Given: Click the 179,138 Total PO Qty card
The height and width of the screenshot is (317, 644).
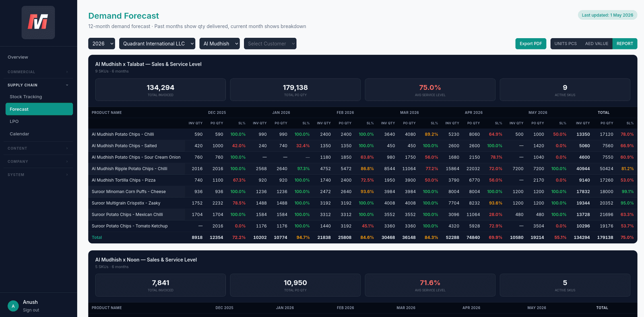Looking at the screenshot, I should click(295, 90).
